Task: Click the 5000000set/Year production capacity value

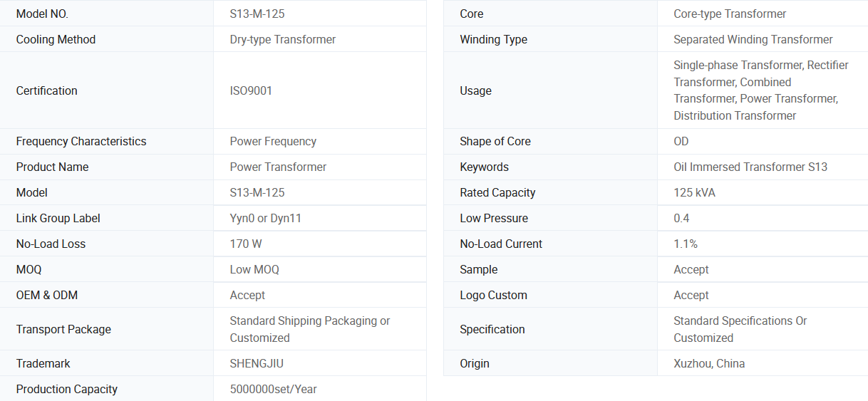Action: coord(273,389)
